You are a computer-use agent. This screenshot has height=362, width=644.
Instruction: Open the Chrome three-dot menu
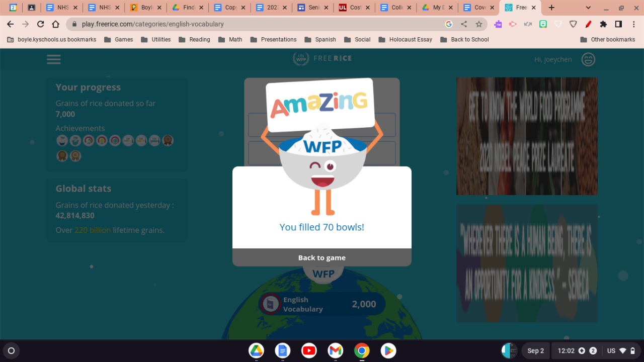[633, 24]
